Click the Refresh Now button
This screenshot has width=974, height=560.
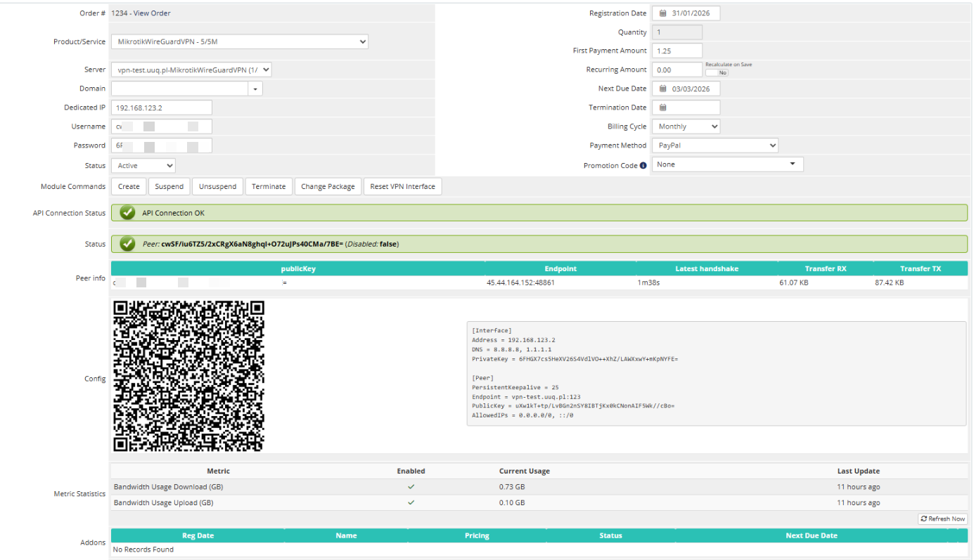(x=942, y=519)
